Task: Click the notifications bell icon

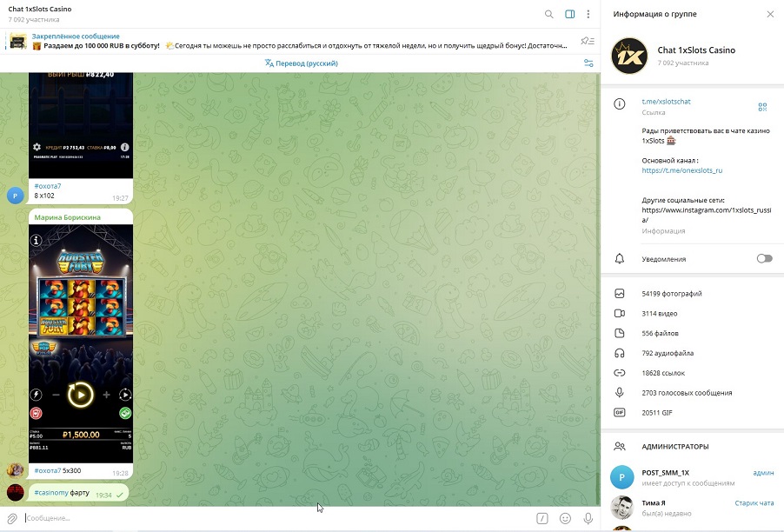Action: point(620,258)
